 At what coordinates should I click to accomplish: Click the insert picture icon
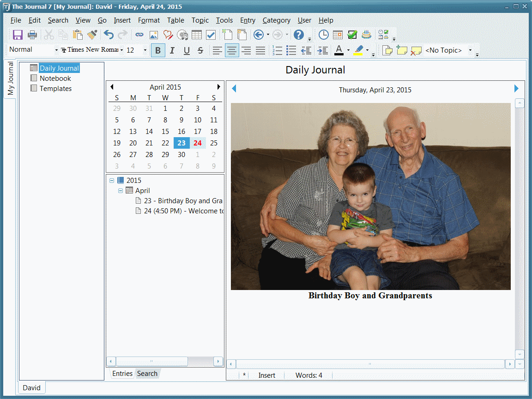[153, 35]
